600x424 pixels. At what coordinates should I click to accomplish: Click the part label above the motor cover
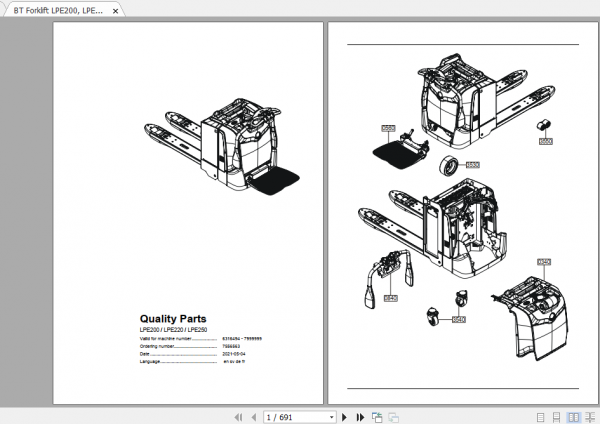(x=544, y=262)
